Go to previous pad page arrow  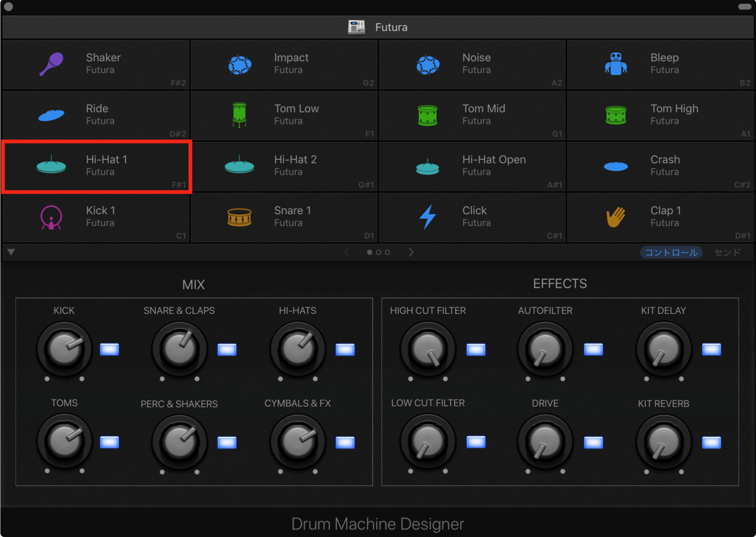(x=346, y=252)
